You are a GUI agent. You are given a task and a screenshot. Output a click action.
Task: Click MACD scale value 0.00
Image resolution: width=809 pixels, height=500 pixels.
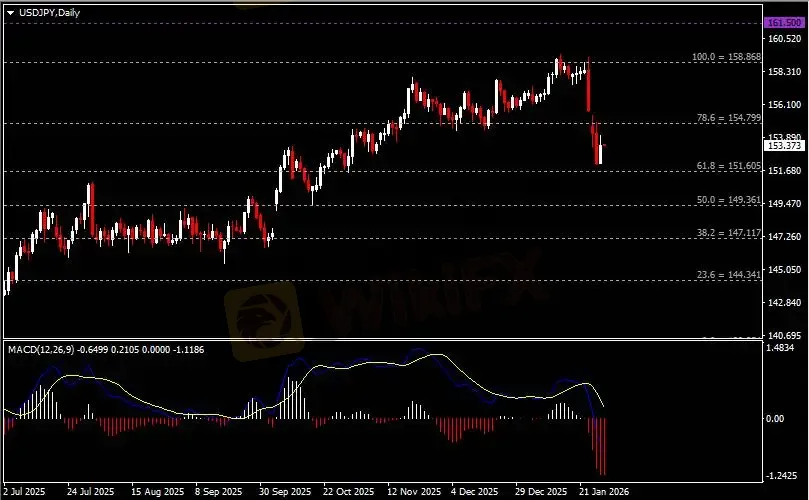tap(775, 418)
